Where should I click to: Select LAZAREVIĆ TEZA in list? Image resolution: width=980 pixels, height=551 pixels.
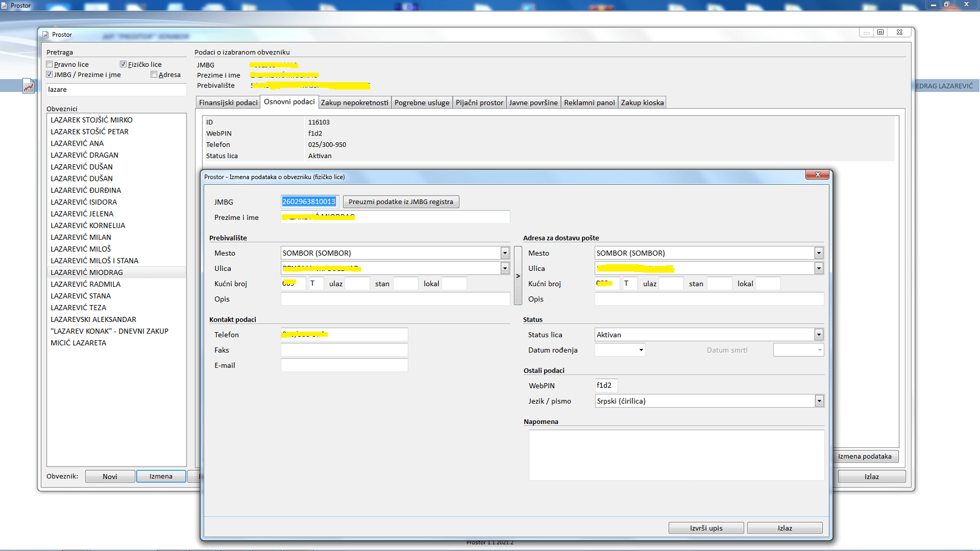coord(116,307)
